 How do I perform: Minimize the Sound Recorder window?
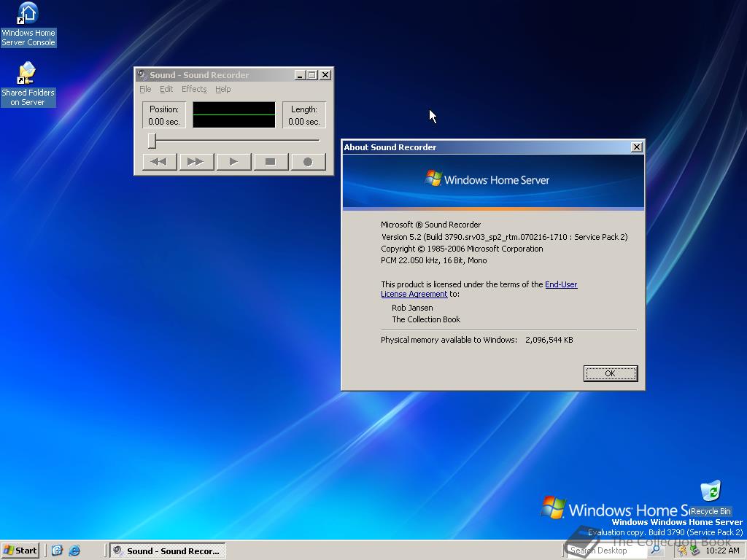[300, 75]
